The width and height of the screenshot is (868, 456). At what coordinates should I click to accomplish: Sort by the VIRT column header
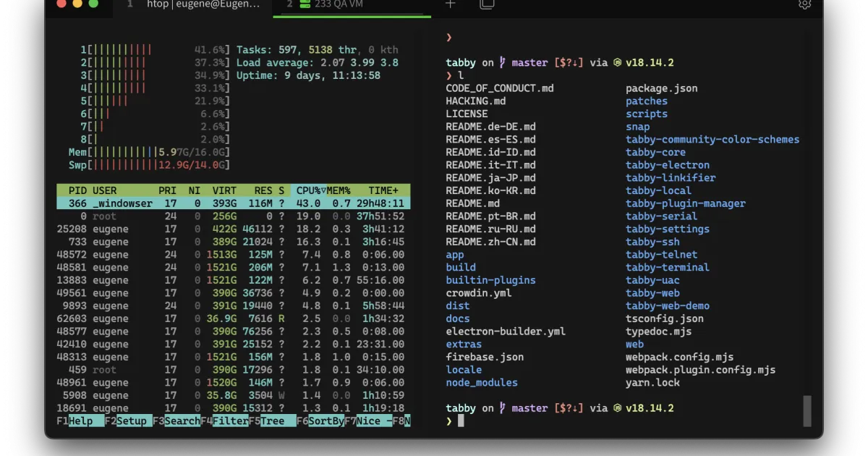click(224, 190)
